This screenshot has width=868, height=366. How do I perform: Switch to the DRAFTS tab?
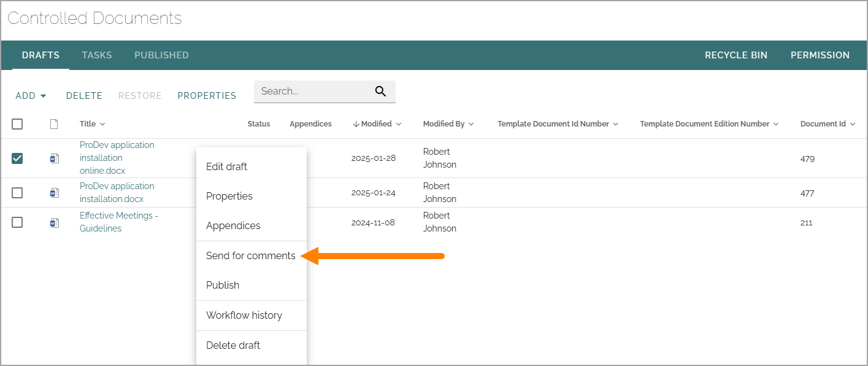tap(40, 55)
